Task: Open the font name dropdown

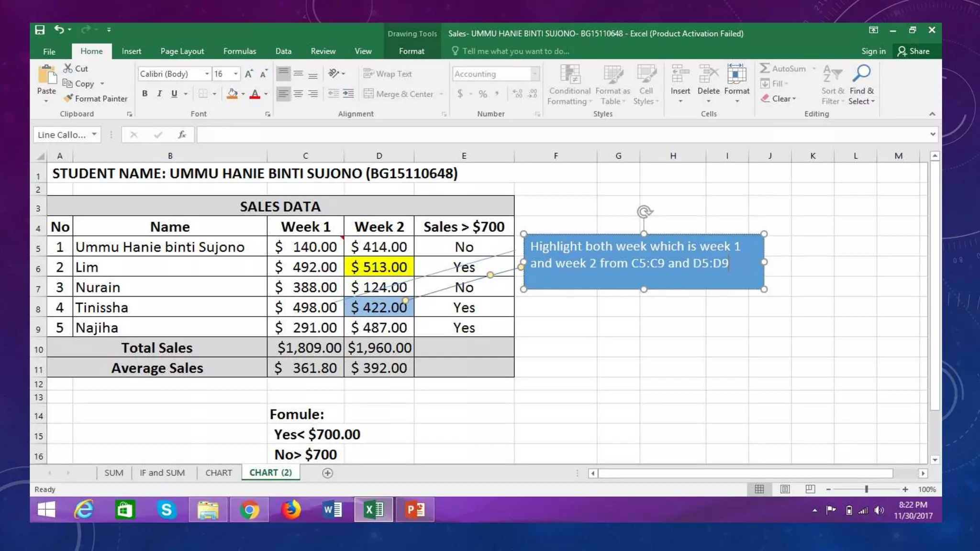Action: (x=207, y=74)
